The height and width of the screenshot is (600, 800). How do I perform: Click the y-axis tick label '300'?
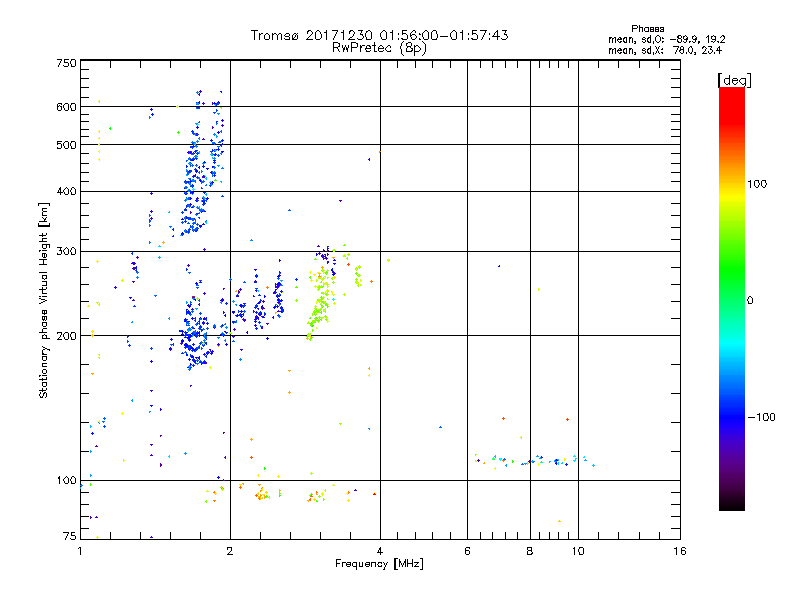point(66,252)
